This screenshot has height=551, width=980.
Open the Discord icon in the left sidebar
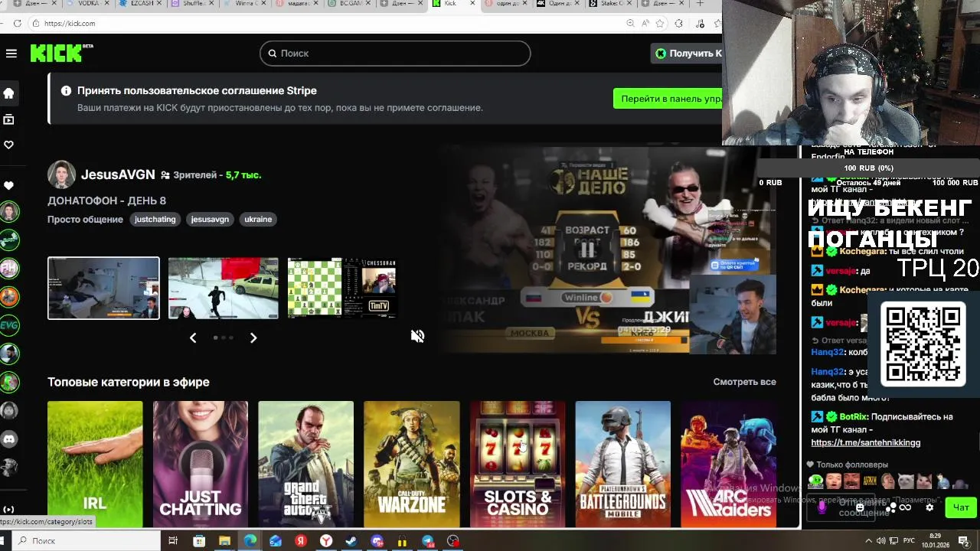(9, 439)
